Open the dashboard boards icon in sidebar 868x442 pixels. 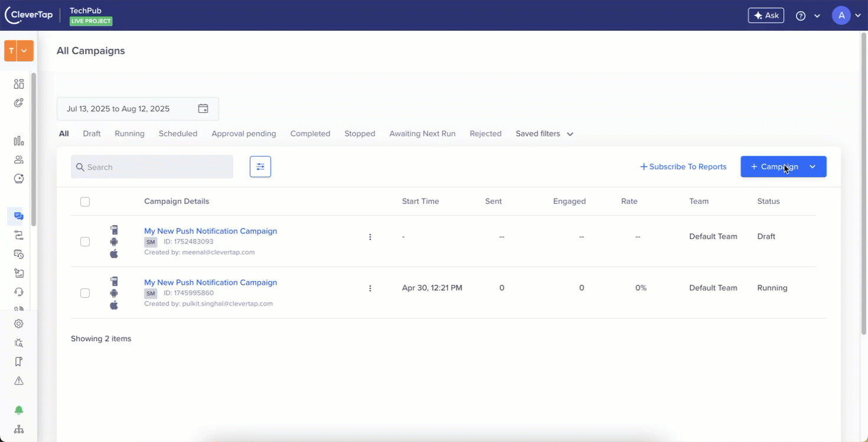(x=19, y=84)
